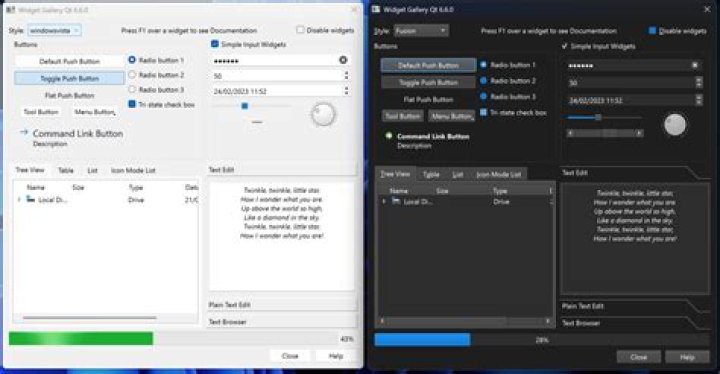Switch to Table tab in dark window

coord(431,175)
